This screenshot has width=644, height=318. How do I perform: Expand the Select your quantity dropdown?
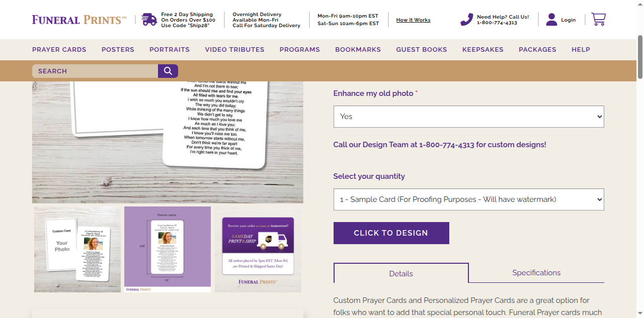pyautogui.click(x=468, y=199)
